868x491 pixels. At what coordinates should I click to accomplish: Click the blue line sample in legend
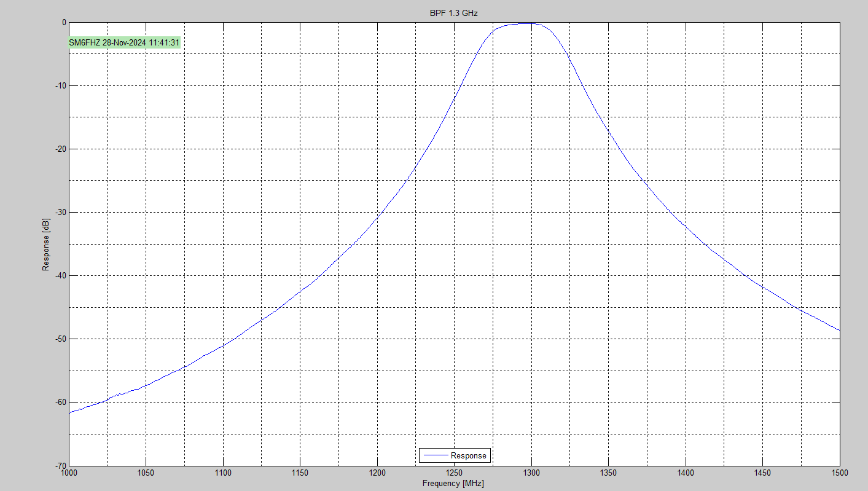435,455
